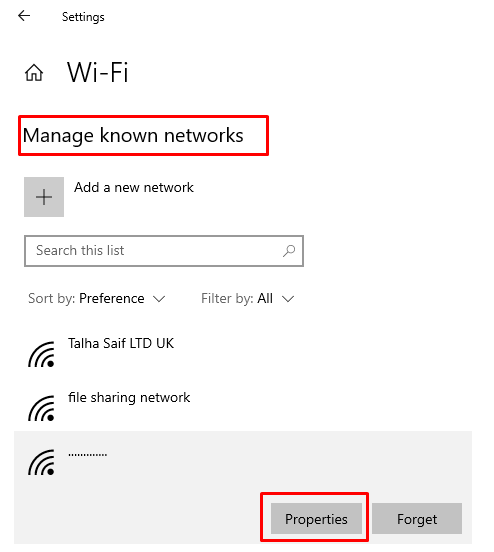Click the Settings title text
This screenshot has width=494, height=552.
(x=83, y=17)
